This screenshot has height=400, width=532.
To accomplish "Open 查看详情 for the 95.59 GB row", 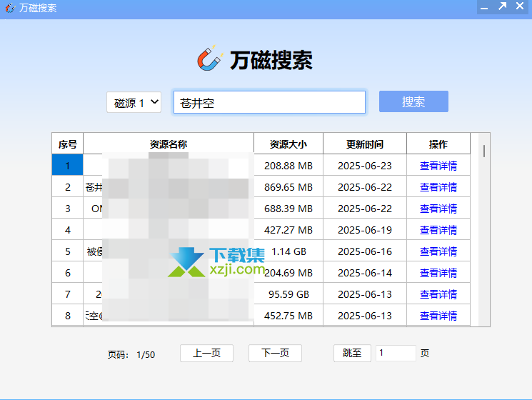I will click(x=438, y=294).
